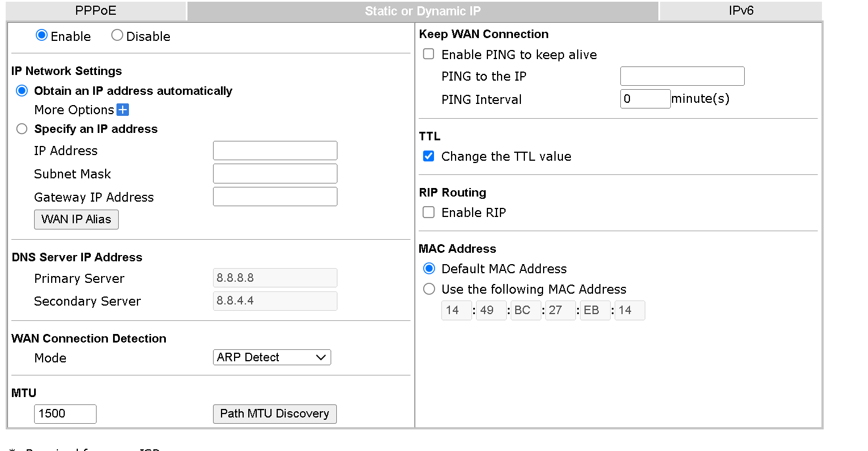Choose Default MAC Address option
This screenshot has width=868, height=451.
[x=429, y=268]
